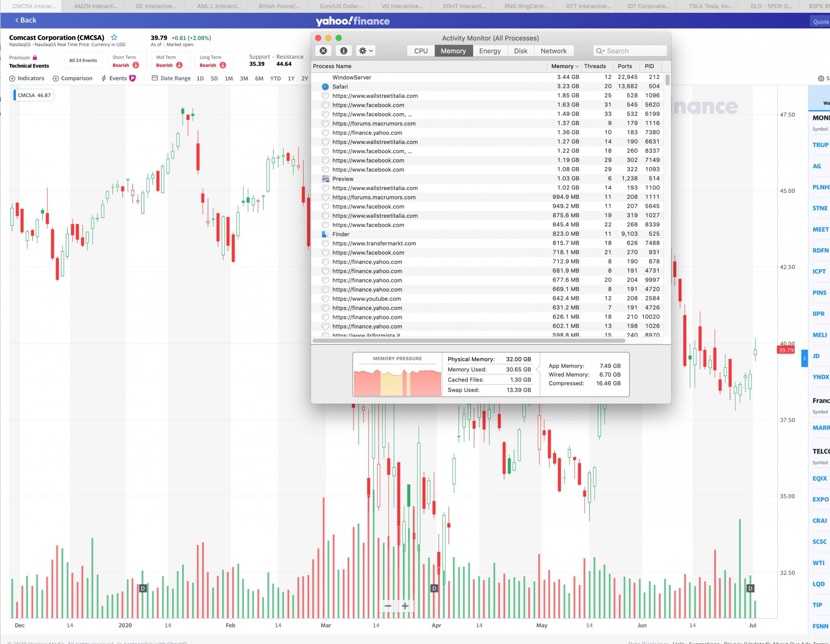This screenshot has height=644, width=830.
Task: Select the youtube.com process row
Action: pos(487,298)
